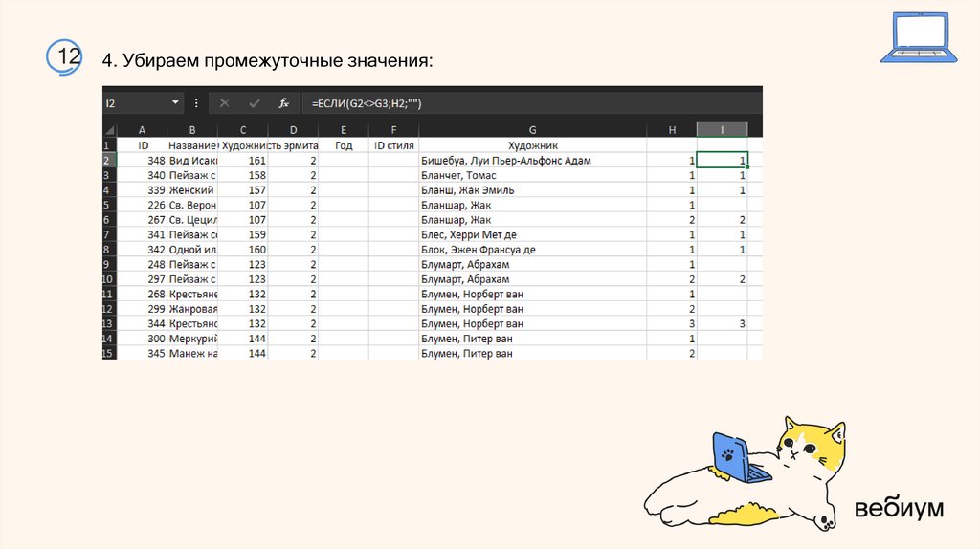
Task: Click cell with Бишебуа, Луи Пьер-Альфонс Адам
Action: 532,161
